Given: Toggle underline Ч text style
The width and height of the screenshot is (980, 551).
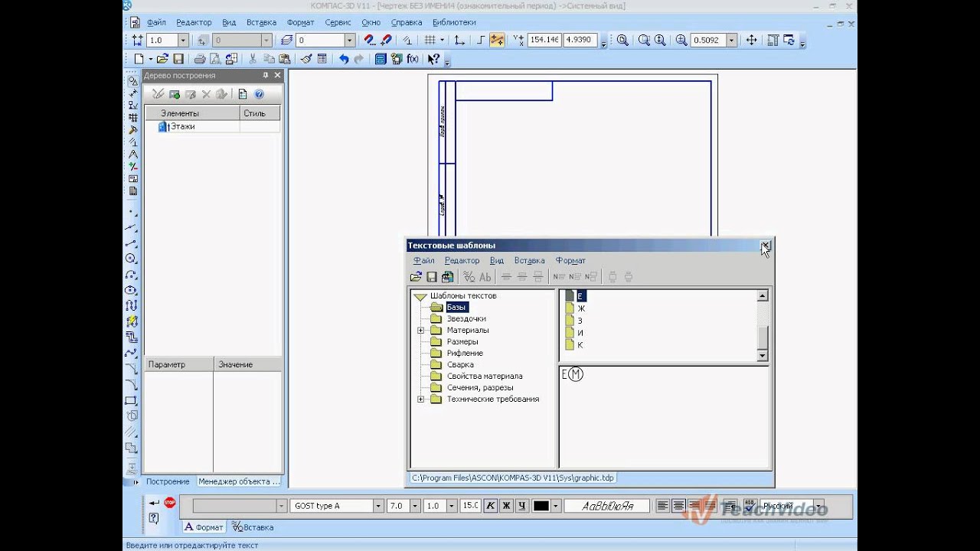Looking at the screenshot, I should click(521, 506).
